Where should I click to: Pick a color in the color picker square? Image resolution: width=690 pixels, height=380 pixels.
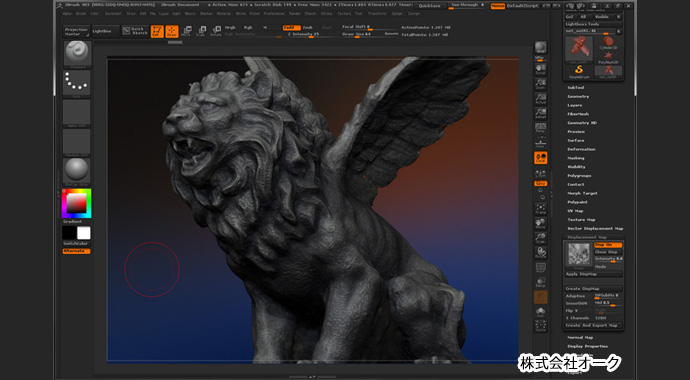click(77, 203)
